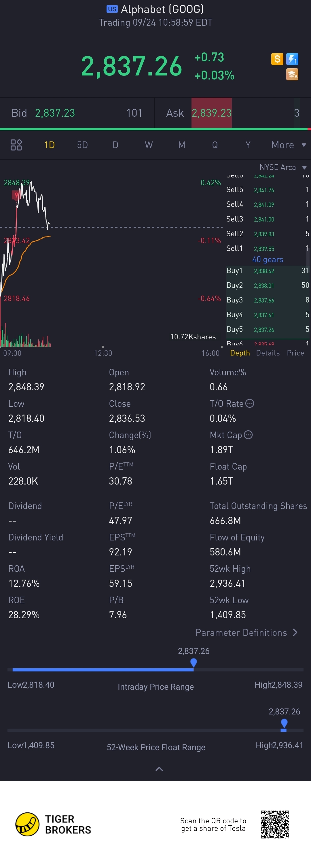Image resolution: width=311 pixels, height=868 pixels.
Task: Tap the Total Outstanding Shares 666.8M
Action: (x=225, y=521)
